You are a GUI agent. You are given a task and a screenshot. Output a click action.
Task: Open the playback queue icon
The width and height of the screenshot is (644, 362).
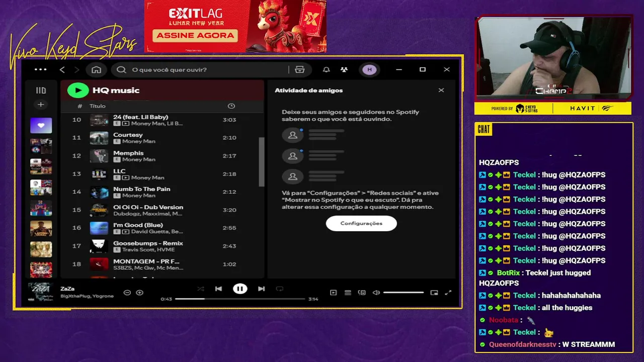[348, 292]
